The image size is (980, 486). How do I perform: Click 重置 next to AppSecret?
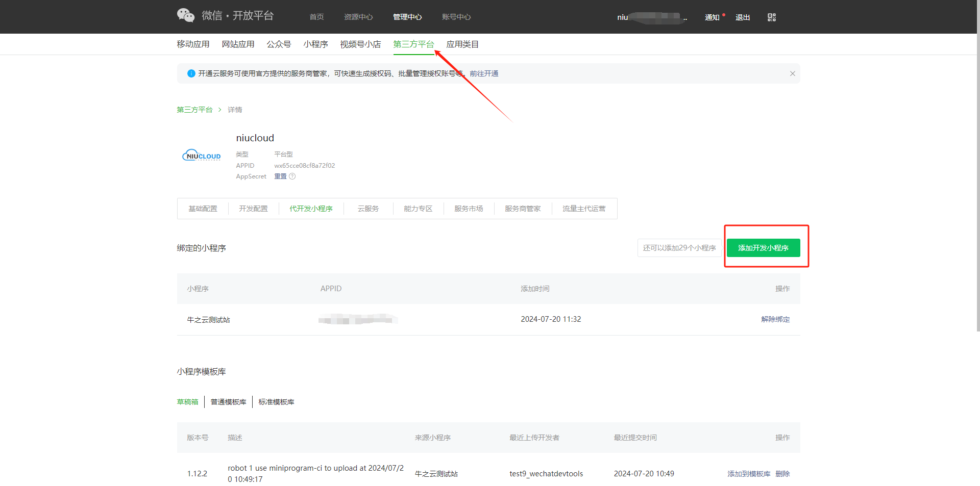[280, 176]
